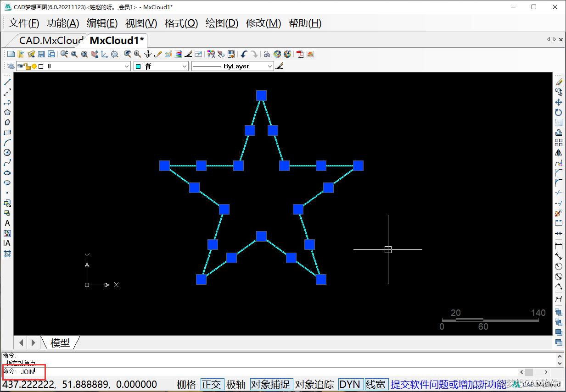This screenshot has width=566, height=392.
Task: Select the 模型 layout tab
Action: (x=60, y=342)
